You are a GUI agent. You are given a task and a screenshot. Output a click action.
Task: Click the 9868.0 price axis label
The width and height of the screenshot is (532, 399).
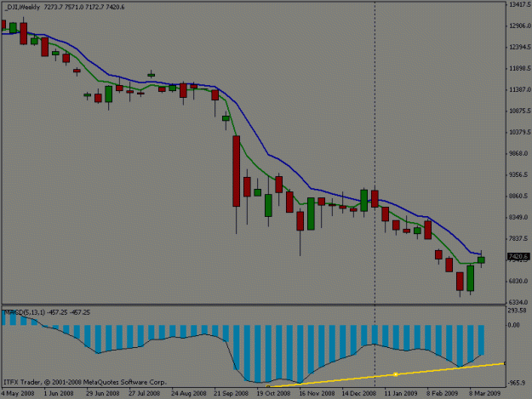click(520, 153)
